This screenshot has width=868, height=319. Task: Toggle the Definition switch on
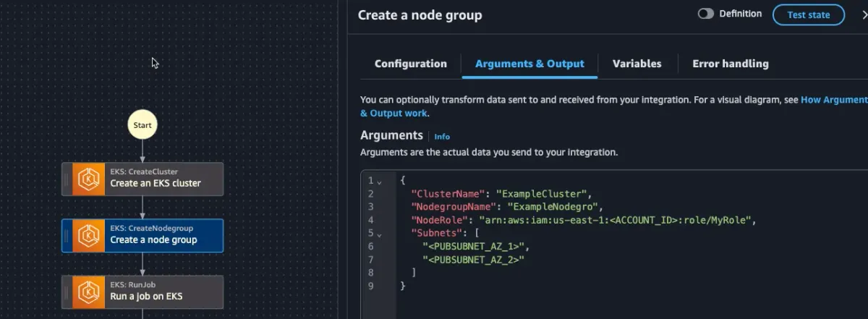tap(705, 14)
